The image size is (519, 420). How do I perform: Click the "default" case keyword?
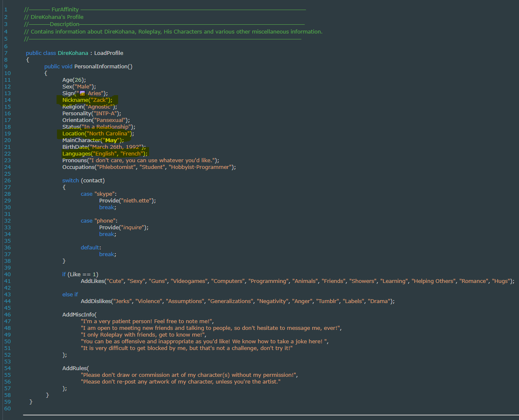(x=90, y=248)
